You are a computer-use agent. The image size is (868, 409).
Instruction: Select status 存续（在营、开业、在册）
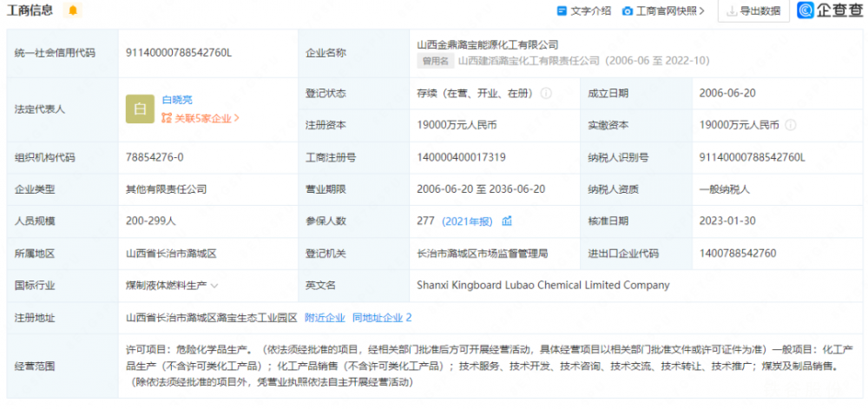(476, 94)
